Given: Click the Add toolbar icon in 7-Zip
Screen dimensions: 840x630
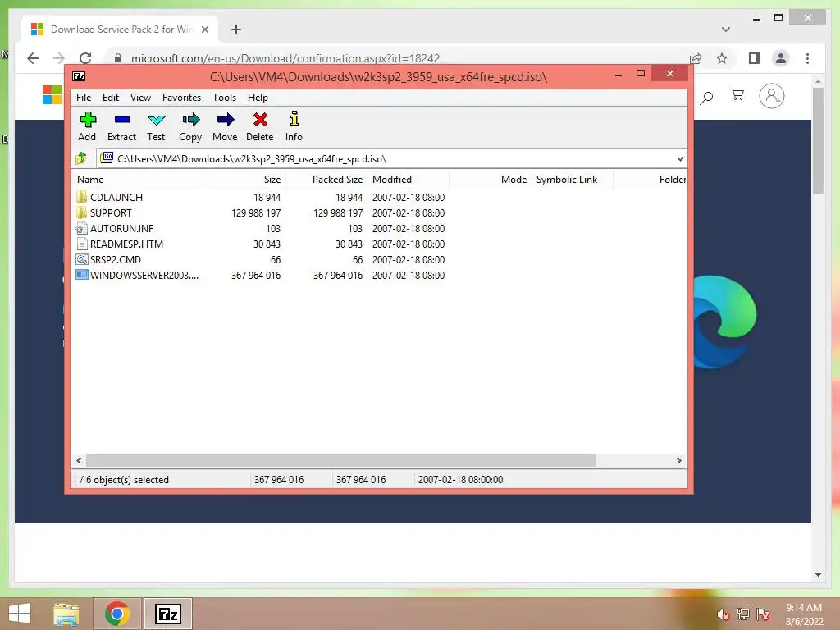Looking at the screenshot, I should (x=88, y=120).
